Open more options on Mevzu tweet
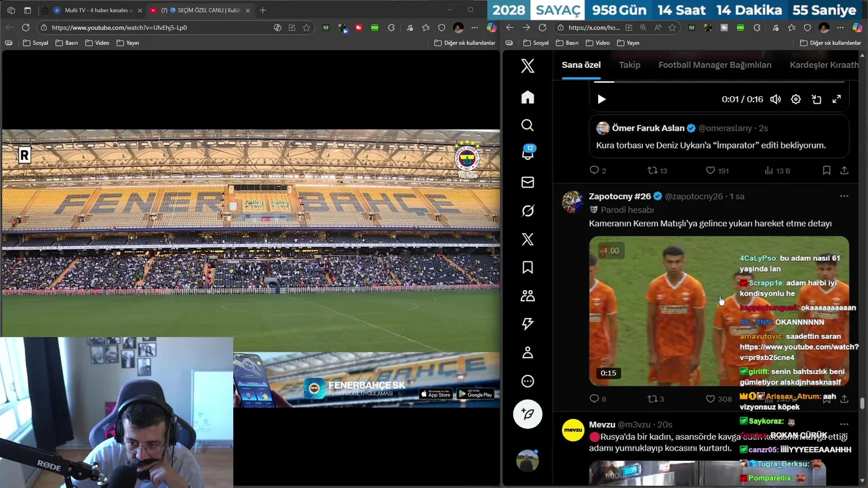 point(844,424)
